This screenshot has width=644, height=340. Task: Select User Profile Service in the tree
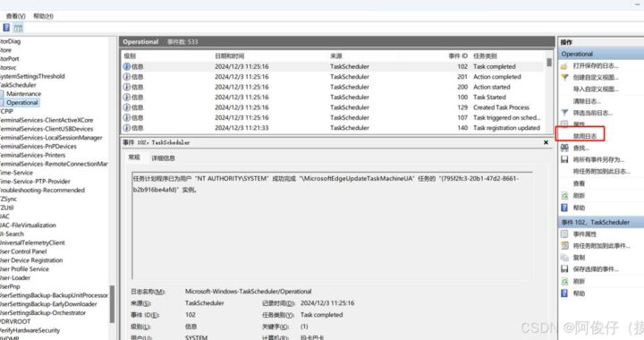[25, 269]
